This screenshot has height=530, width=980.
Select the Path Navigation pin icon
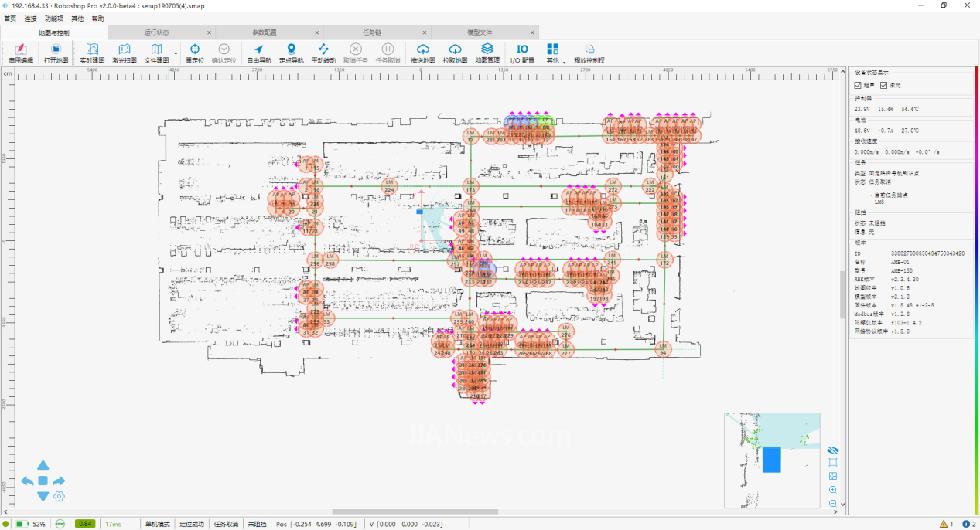click(291, 49)
